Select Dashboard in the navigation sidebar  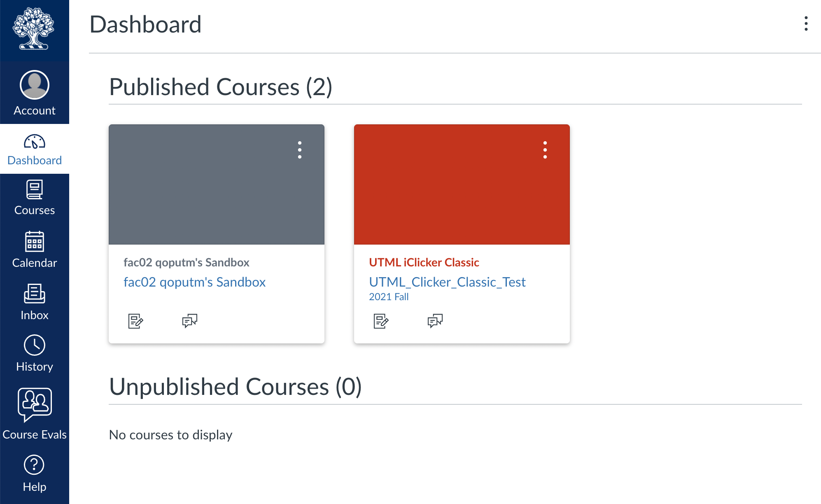pos(35,149)
